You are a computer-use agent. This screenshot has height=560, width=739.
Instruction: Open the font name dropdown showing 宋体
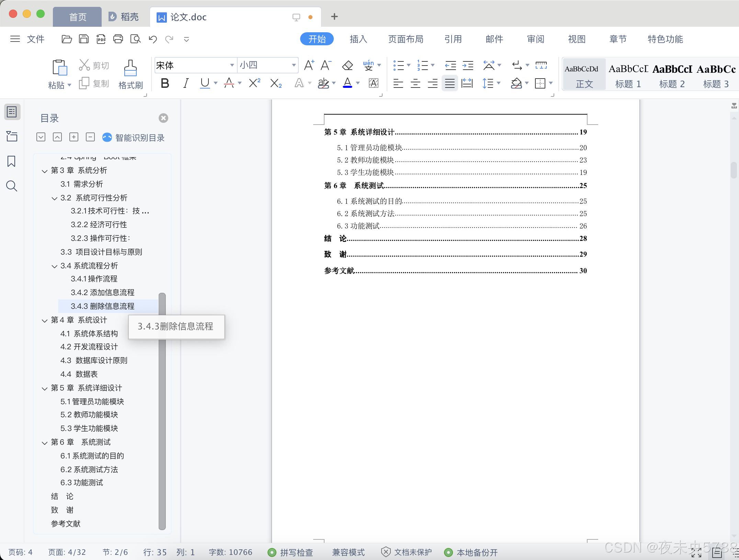pyautogui.click(x=232, y=65)
